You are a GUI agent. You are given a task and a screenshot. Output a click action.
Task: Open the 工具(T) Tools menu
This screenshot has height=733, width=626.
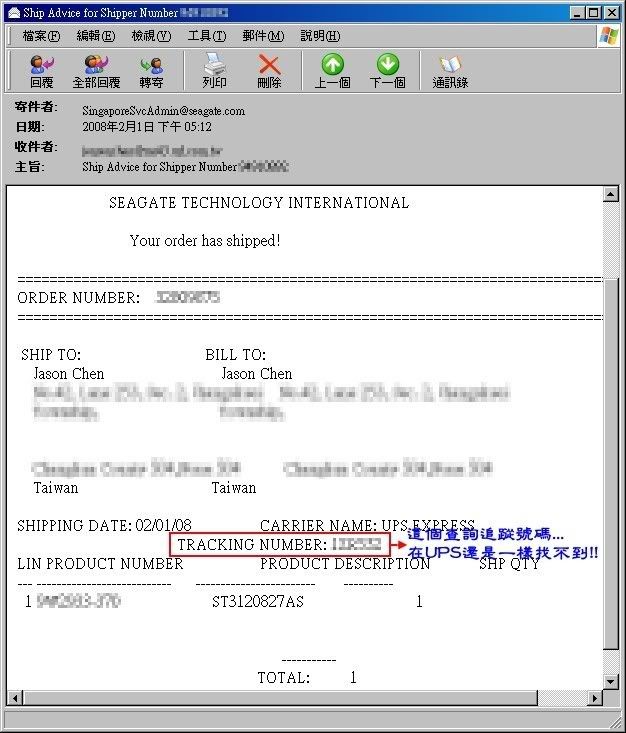click(207, 36)
